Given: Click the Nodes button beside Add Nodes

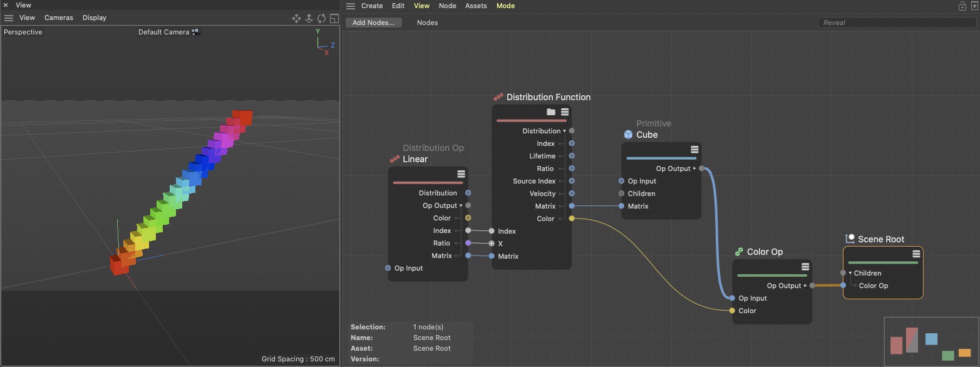Looking at the screenshot, I should (x=427, y=23).
